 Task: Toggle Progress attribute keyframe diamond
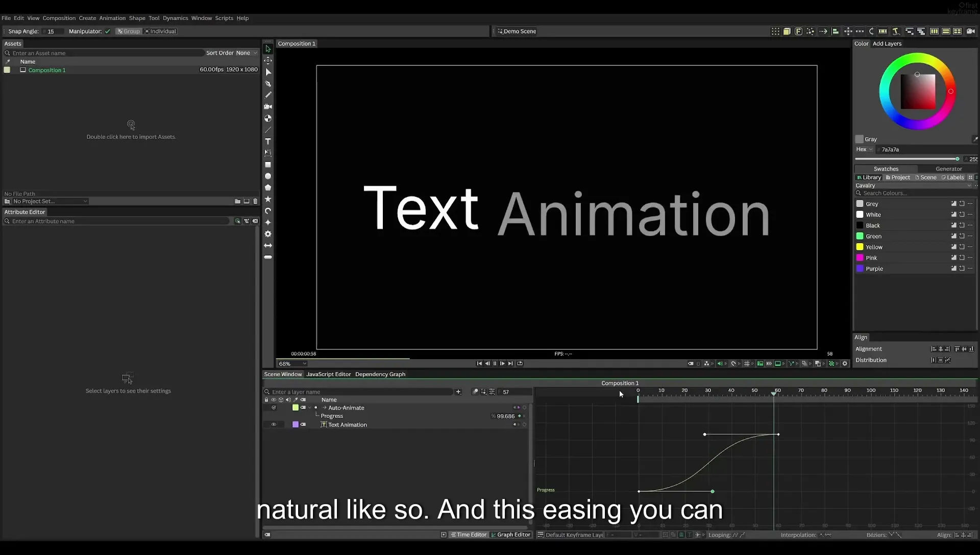[520, 416]
